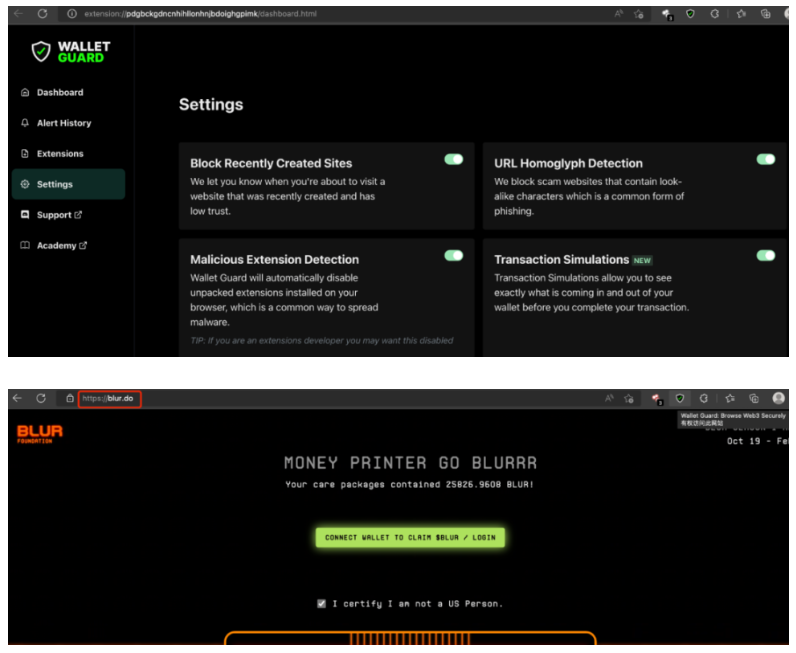Reload the Wallet Guard dashboard page

(x=43, y=14)
